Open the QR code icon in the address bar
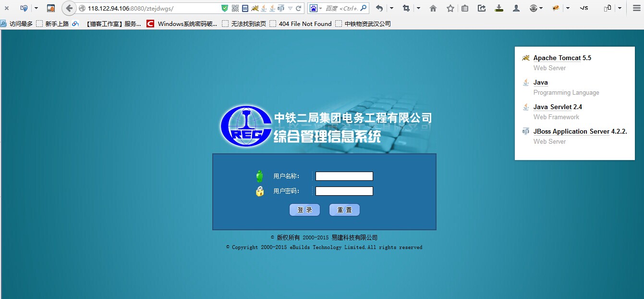The height and width of the screenshot is (299, 644). (x=235, y=8)
